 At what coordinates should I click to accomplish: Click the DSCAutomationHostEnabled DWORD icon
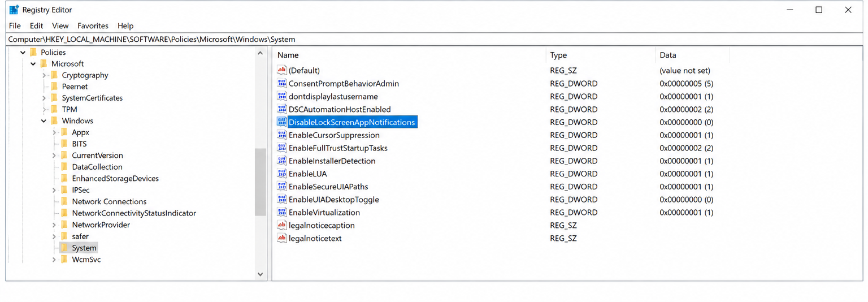pyautogui.click(x=282, y=109)
